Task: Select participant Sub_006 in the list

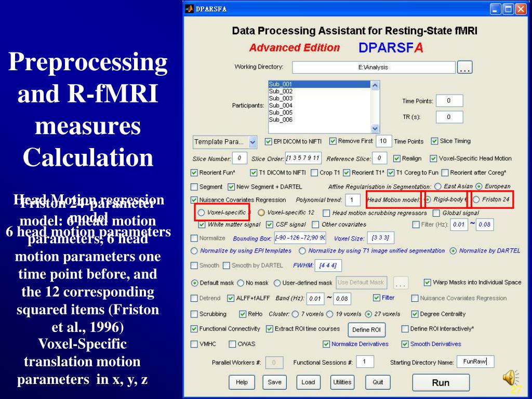Action: click(x=281, y=120)
